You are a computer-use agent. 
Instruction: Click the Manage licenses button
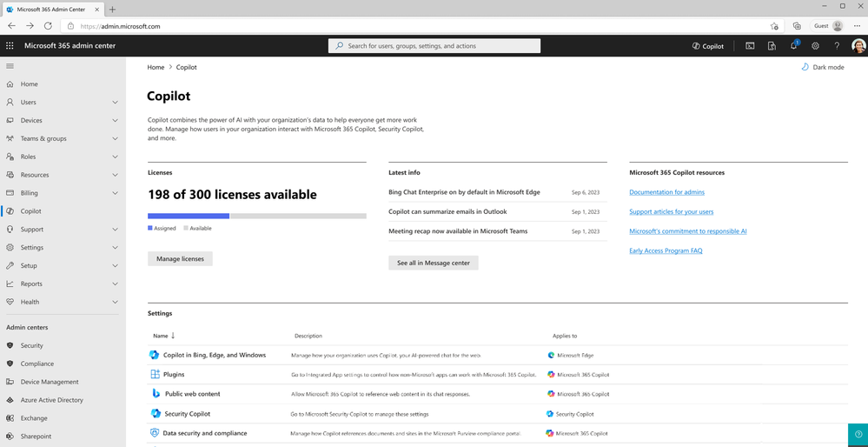(180, 258)
